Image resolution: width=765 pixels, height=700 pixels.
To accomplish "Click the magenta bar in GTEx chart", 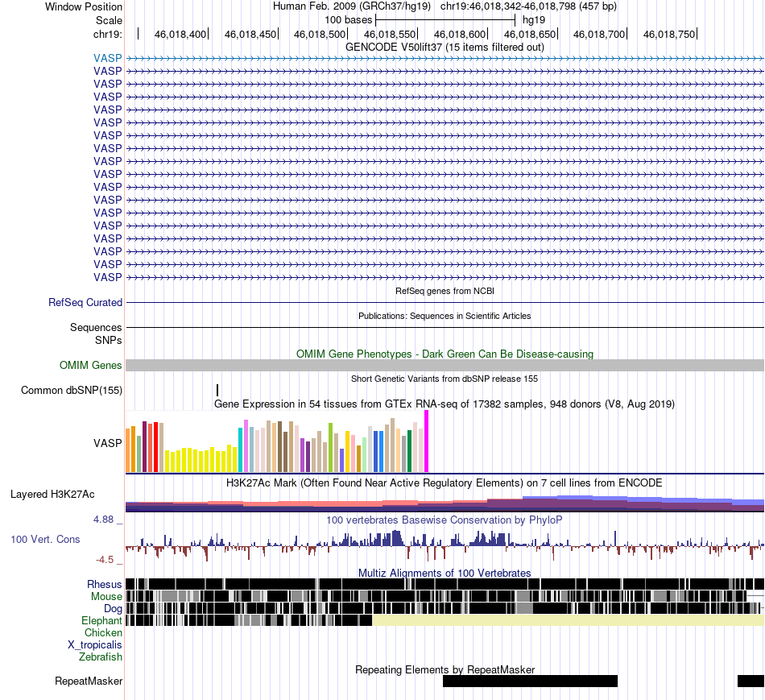I will (x=427, y=441).
